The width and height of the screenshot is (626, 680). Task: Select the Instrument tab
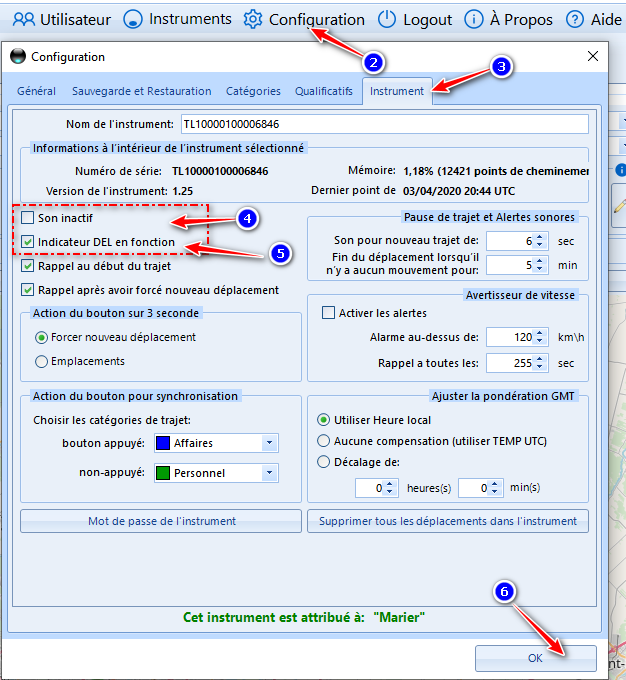pyautogui.click(x=397, y=91)
